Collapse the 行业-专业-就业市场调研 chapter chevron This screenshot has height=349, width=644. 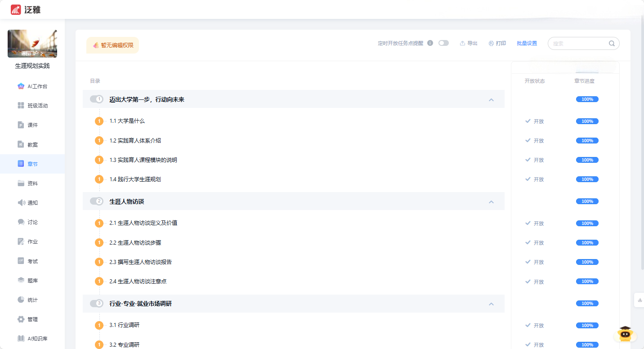coord(491,304)
